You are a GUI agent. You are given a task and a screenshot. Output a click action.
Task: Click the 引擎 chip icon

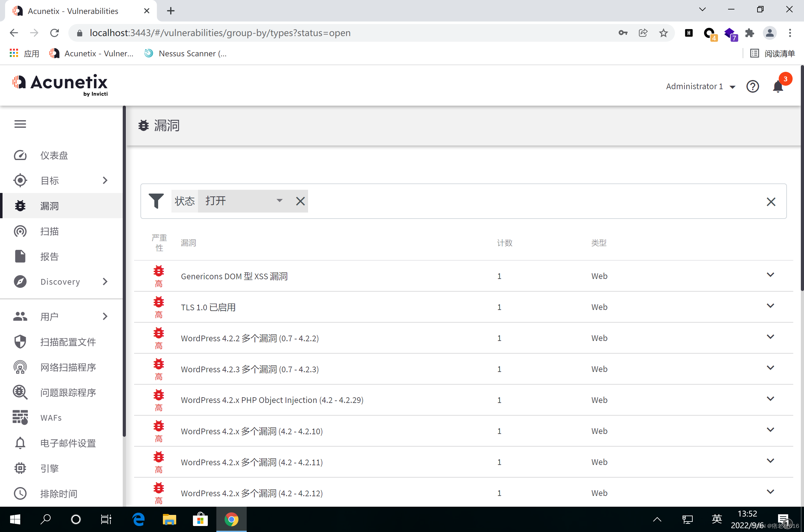pyautogui.click(x=20, y=468)
